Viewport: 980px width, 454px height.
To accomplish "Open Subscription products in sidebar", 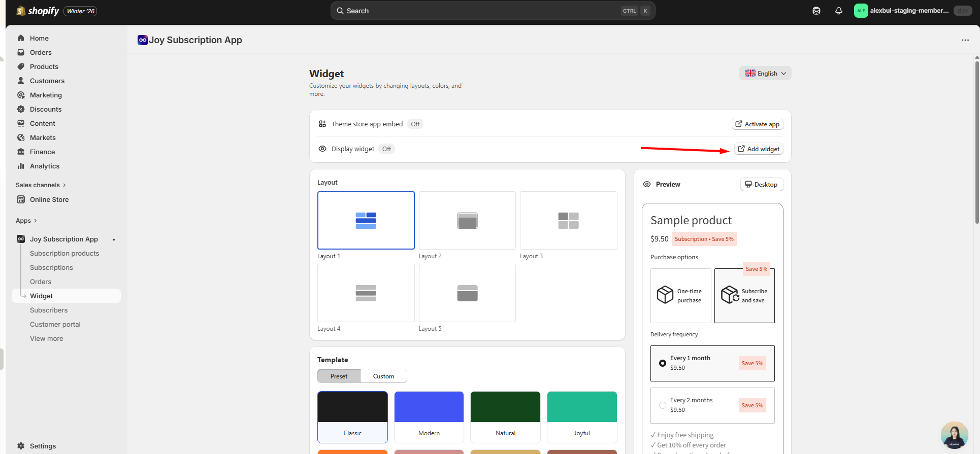I will (64, 253).
